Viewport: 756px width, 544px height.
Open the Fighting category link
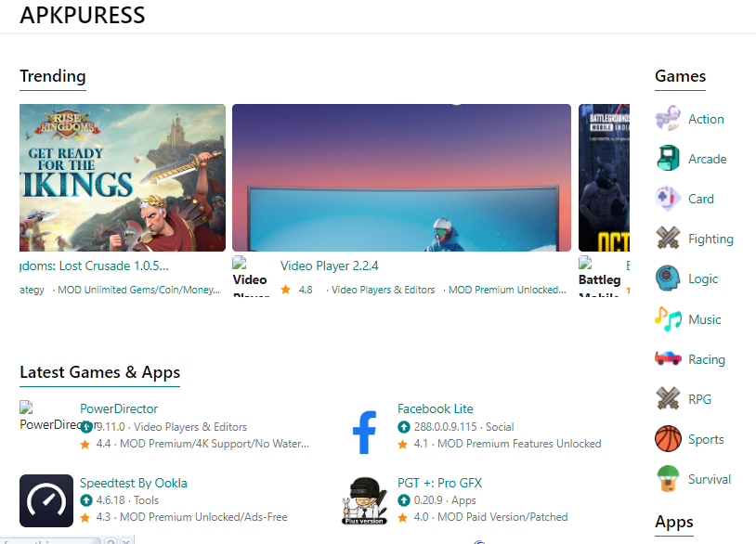pyautogui.click(x=710, y=239)
